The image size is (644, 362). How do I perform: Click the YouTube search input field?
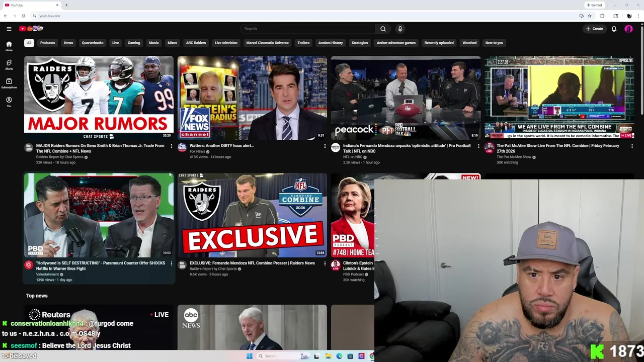pos(308,29)
